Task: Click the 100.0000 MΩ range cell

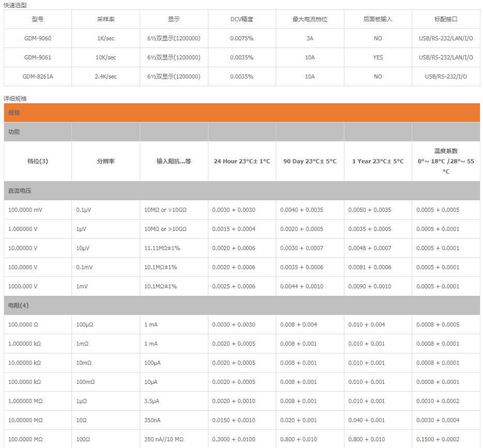Action: pyautogui.click(x=38, y=439)
